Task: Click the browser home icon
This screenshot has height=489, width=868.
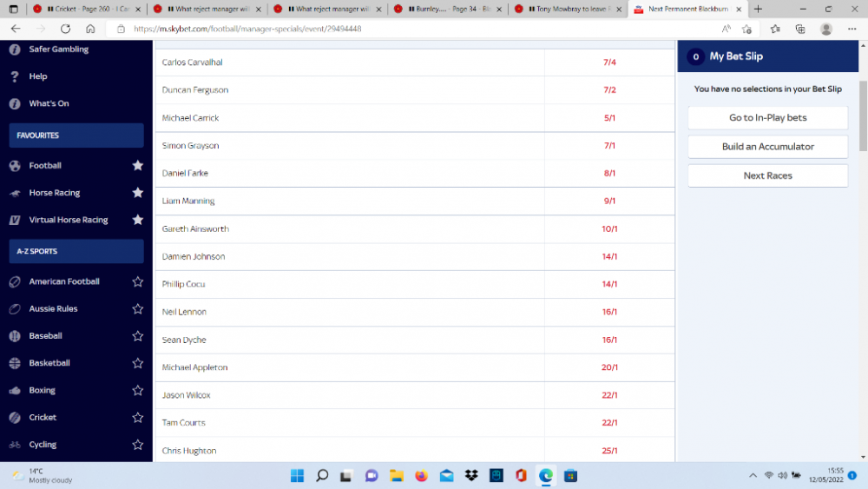Action: (x=90, y=29)
